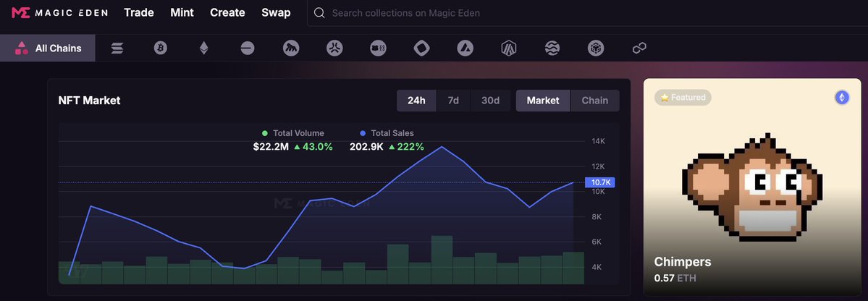Screen dimensions: 868x301
Task: Open the Swap page
Action: tap(277, 13)
